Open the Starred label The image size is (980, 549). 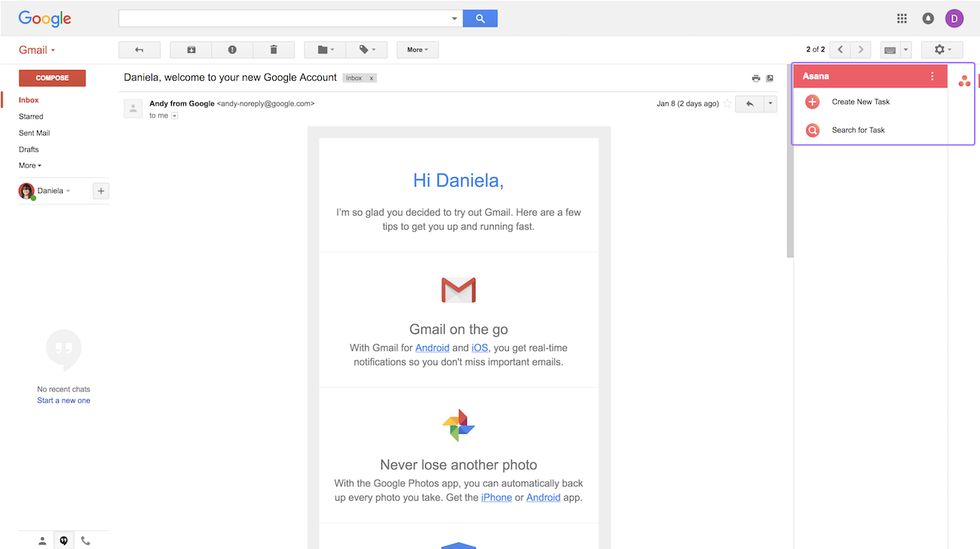click(x=30, y=116)
